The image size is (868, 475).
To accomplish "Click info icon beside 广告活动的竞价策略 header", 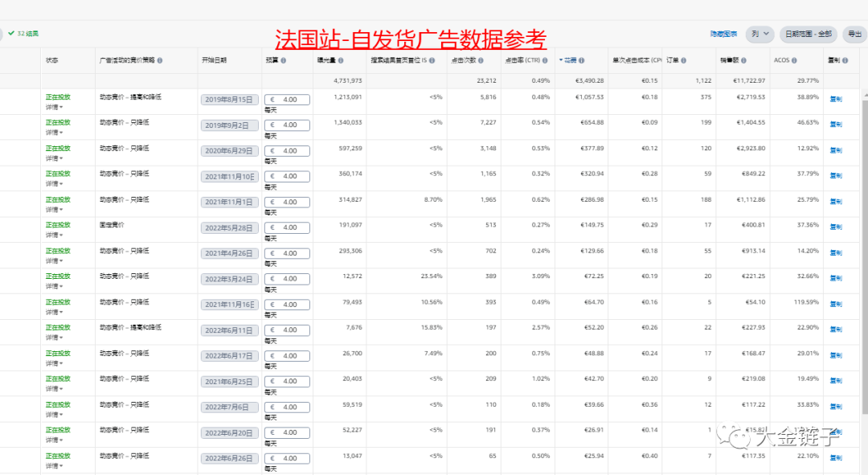I will (x=159, y=60).
